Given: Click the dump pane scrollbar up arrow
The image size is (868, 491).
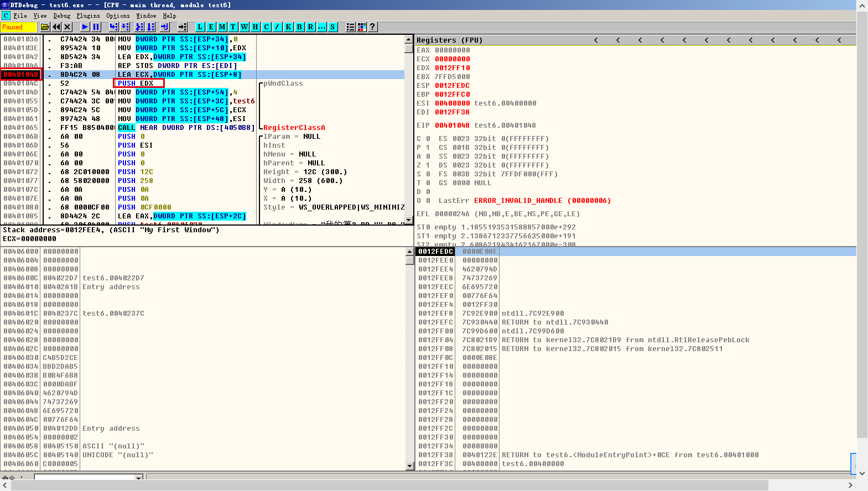Looking at the screenshot, I should (410, 252).
